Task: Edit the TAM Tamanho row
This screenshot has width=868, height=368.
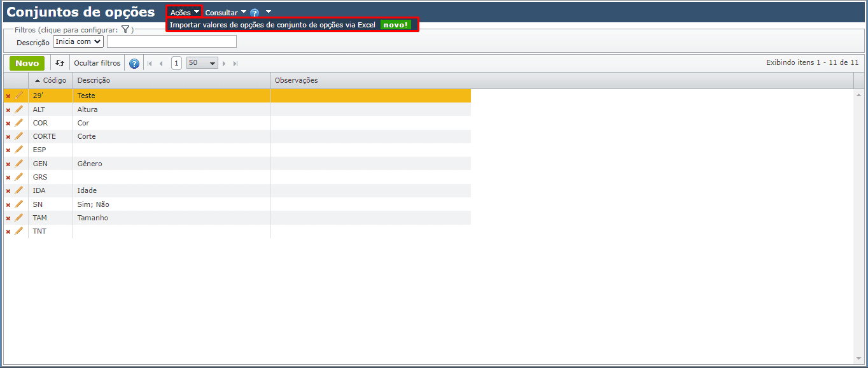Action: [x=19, y=218]
